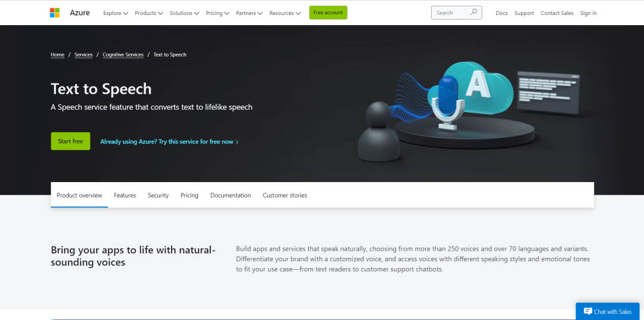Click Sign in
Screen dimensions: 644x320
click(588, 13)
